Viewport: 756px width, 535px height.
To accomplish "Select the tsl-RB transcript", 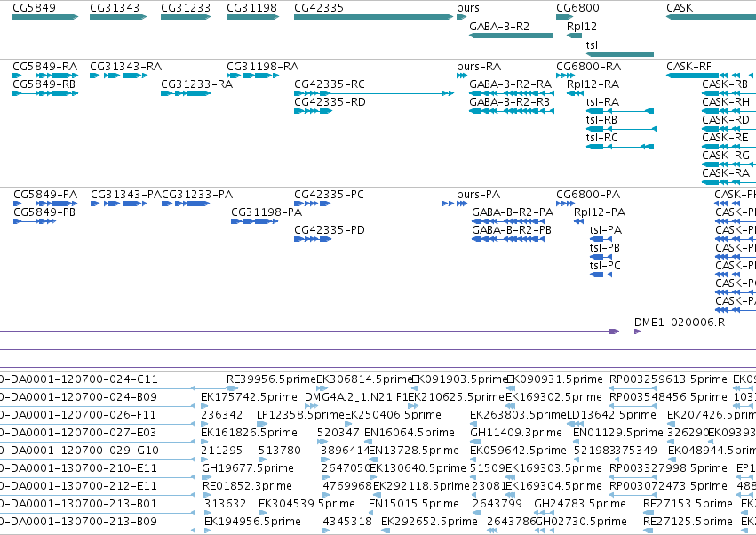I will tap(601, 120).
